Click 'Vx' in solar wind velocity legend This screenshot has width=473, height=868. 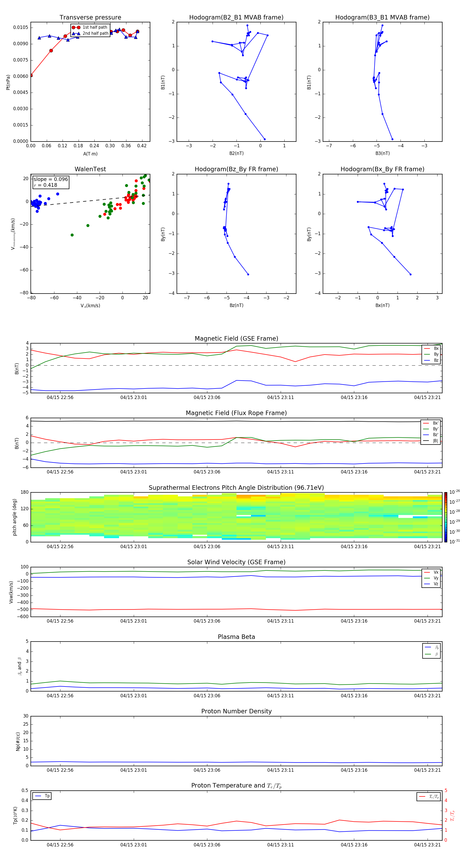coord(431,573)
